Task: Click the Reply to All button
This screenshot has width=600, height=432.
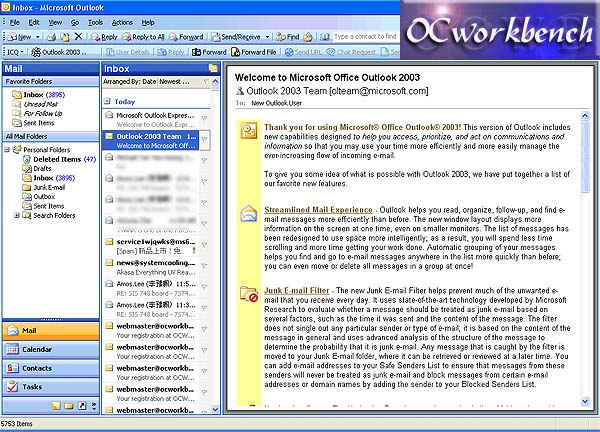Action: click(143, 37)
